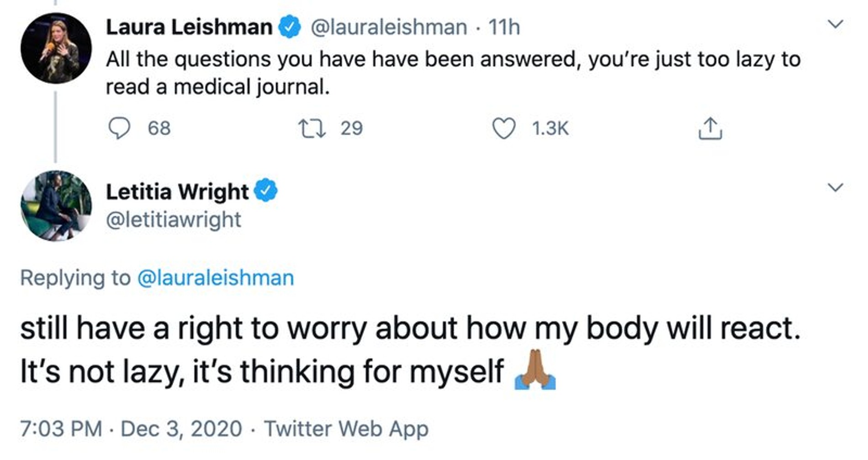This screenshot has width=868, height=460.
Task: Click the @lauraleishman handle beside Laura's name
Action: coord(389,27)
